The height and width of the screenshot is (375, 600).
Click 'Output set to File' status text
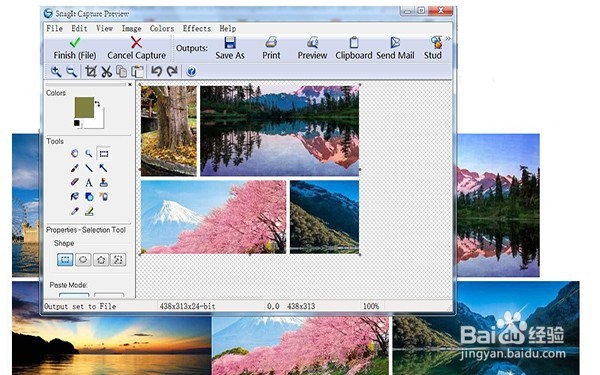(x=80, y=307)
